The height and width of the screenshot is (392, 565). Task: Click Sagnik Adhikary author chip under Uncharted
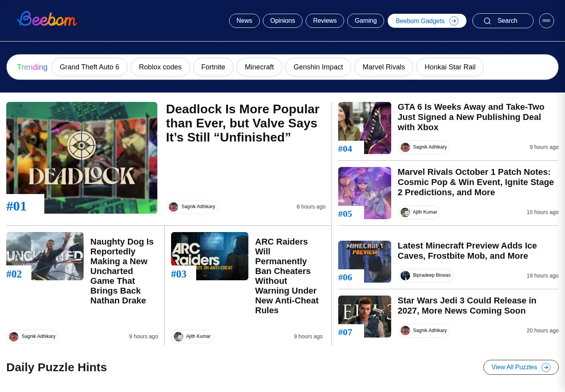click(x=32, y=336)
